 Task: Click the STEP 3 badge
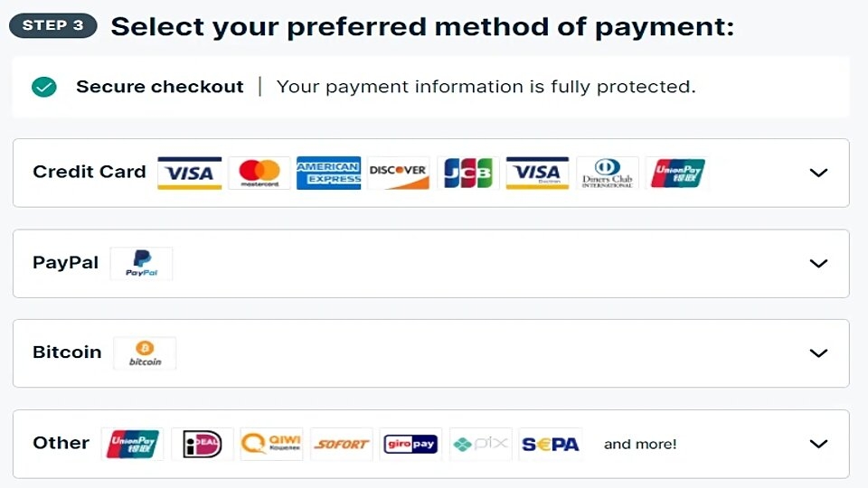(52, 25)
